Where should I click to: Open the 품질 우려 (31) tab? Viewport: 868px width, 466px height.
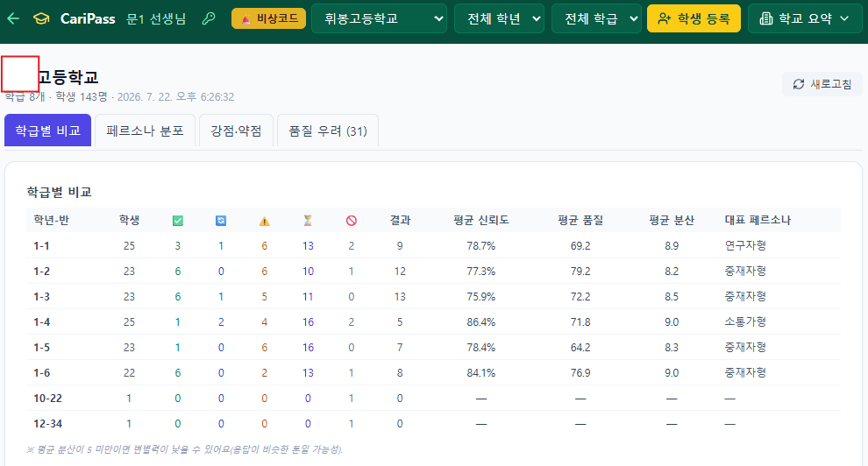point(328,131)
